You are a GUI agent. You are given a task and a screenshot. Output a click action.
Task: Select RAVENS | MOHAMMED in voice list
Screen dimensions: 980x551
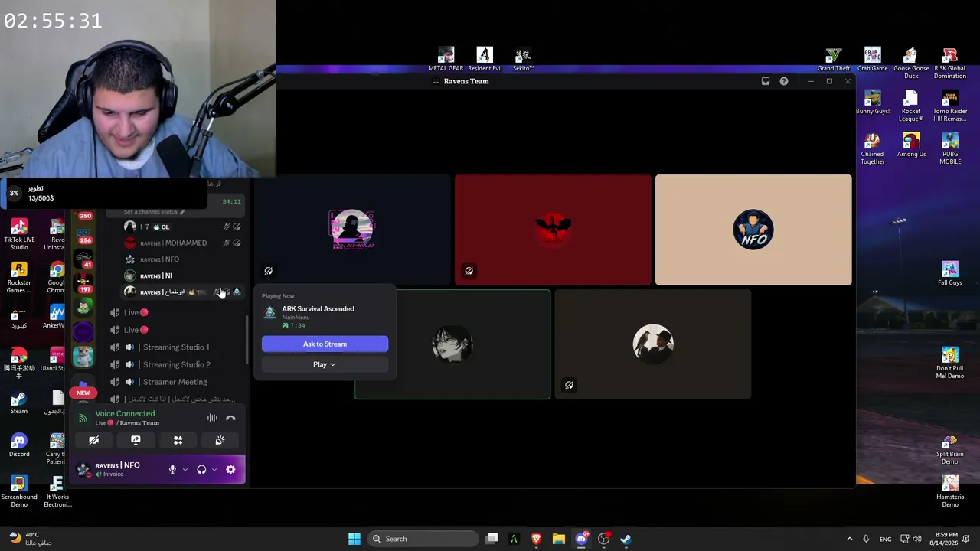coord(182,243)
